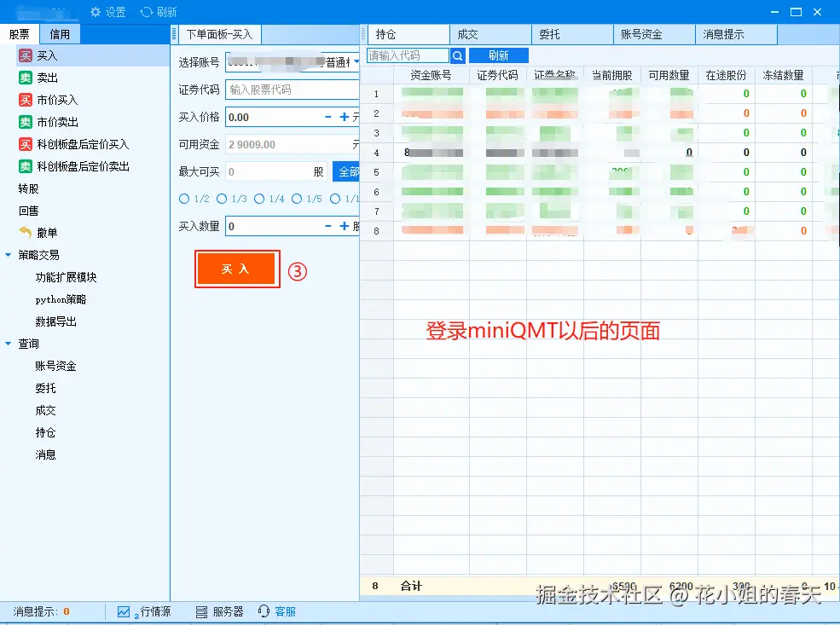840x625 pixels.
Task: Increase 买入价格 with plus sign
Action: coord(344,117)
